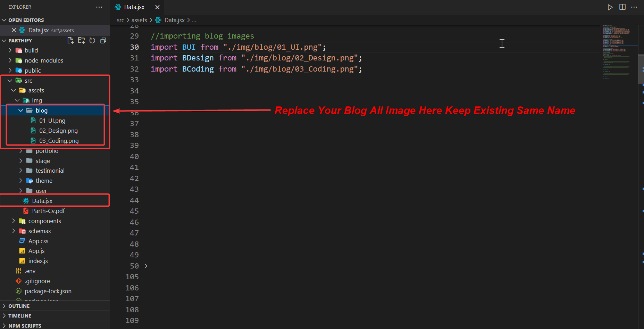Open the Parth-Cv.pdf file

click(48, 211)
